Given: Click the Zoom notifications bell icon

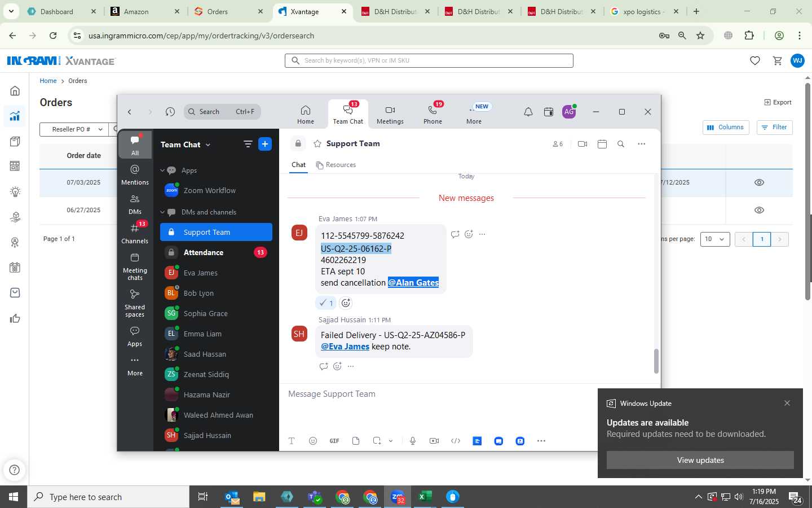Looking at the screenshot, I should (528, 112).
